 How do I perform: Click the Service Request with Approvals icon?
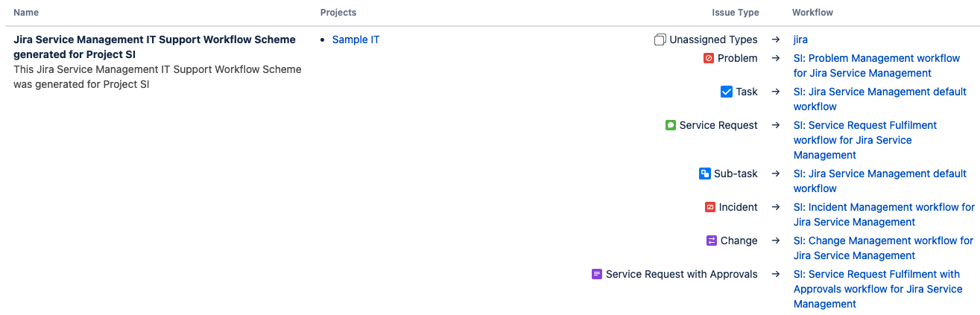pos(597,274)
